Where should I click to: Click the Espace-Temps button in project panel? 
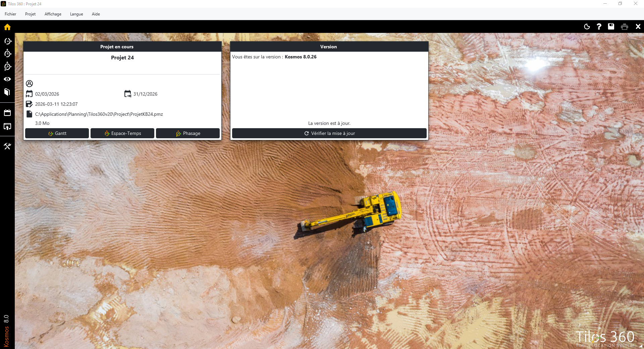122,134
